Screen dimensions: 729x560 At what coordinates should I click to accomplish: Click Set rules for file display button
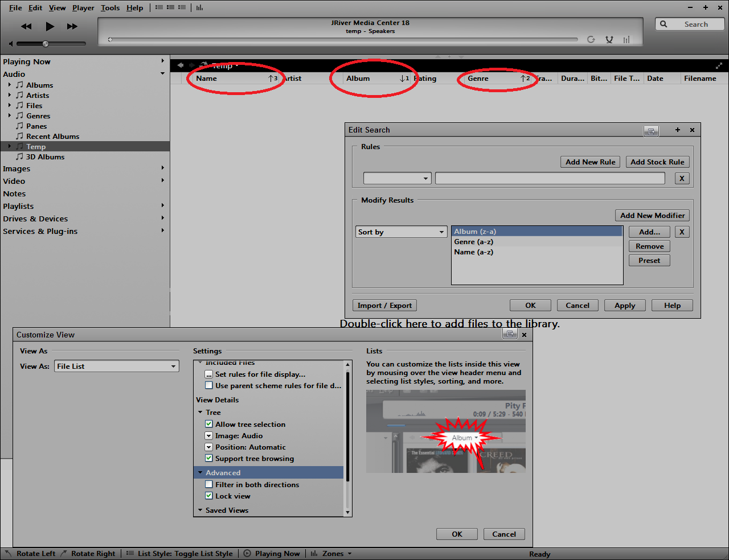[x=209, y=374]
